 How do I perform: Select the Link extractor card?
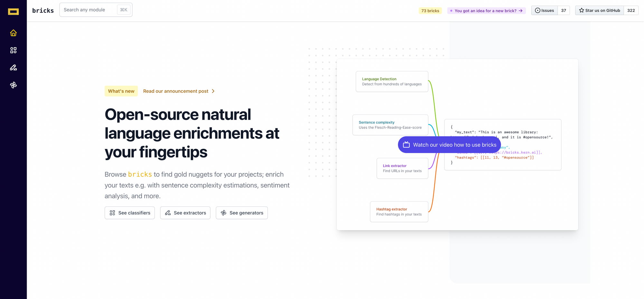tap(402, 168)
